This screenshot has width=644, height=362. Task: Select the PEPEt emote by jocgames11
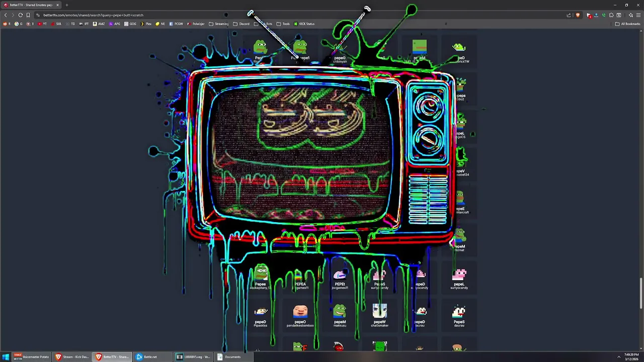[340, 277]
